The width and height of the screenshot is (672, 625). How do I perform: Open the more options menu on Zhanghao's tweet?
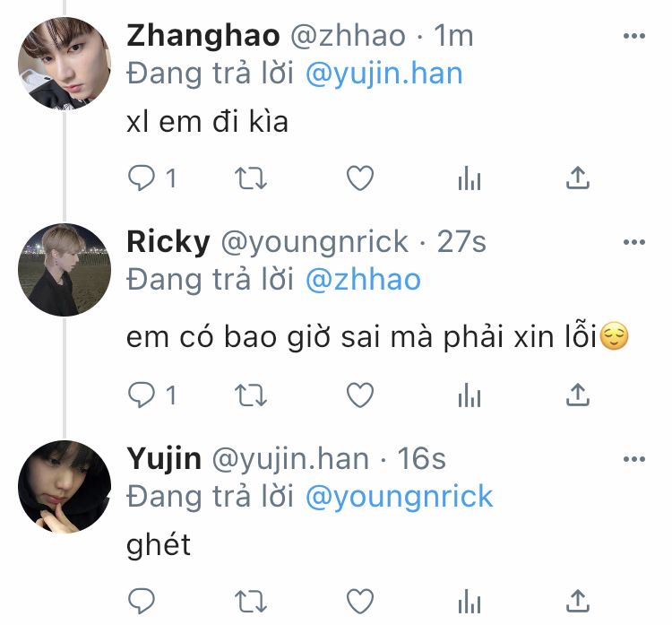pos(634,36)
